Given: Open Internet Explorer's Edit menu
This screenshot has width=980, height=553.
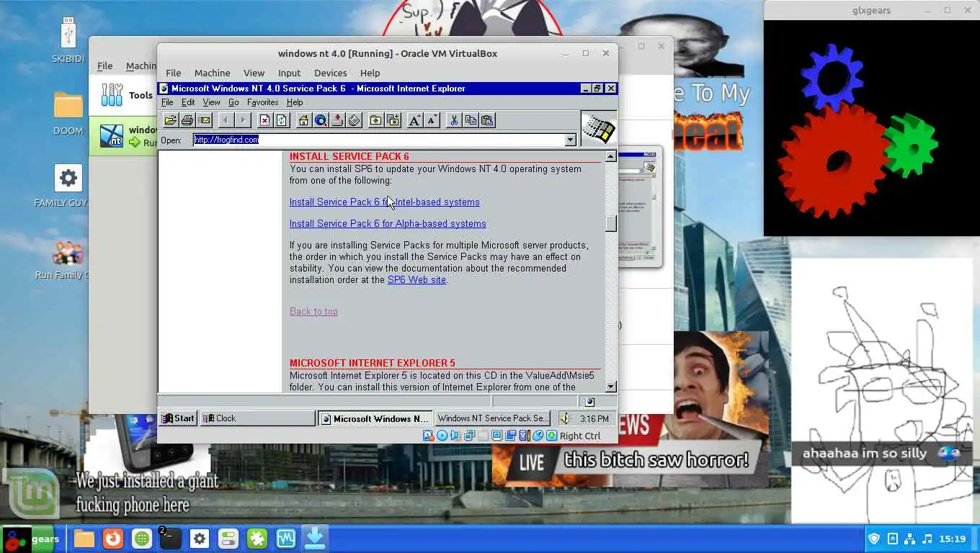Looking at the screenshot, I should tap(188, 102).
